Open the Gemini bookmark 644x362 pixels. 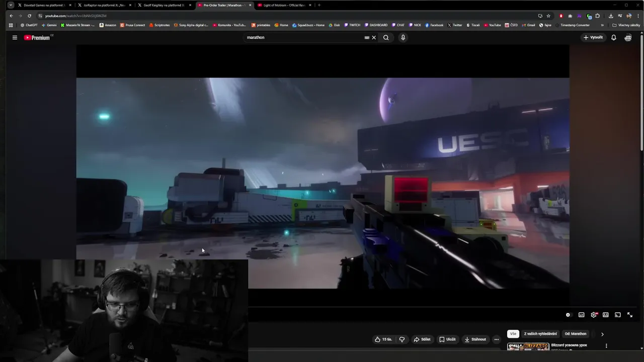(x=49, y=25)
